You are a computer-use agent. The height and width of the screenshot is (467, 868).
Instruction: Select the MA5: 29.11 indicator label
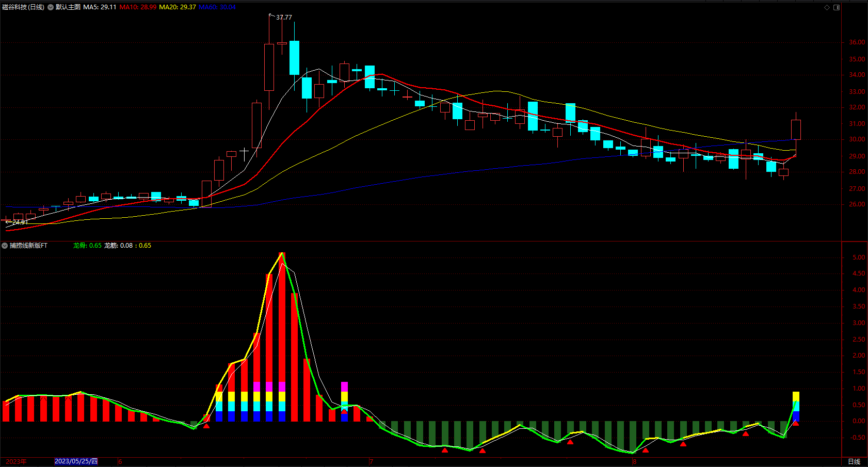[x=100, y=7]
